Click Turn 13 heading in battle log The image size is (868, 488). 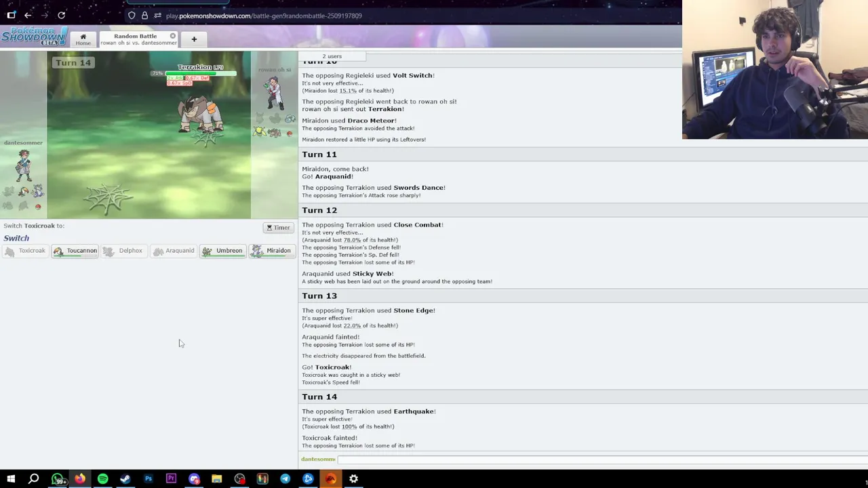click(319, 296)
